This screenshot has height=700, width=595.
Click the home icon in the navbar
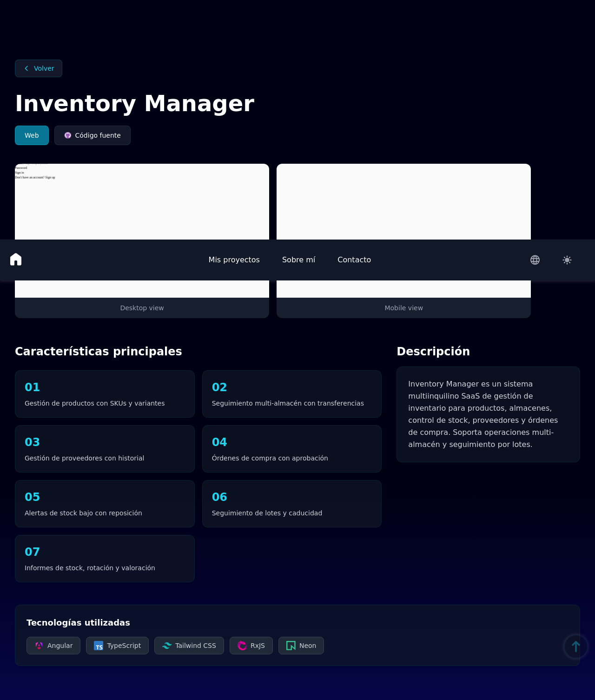(x=16, y=260)
